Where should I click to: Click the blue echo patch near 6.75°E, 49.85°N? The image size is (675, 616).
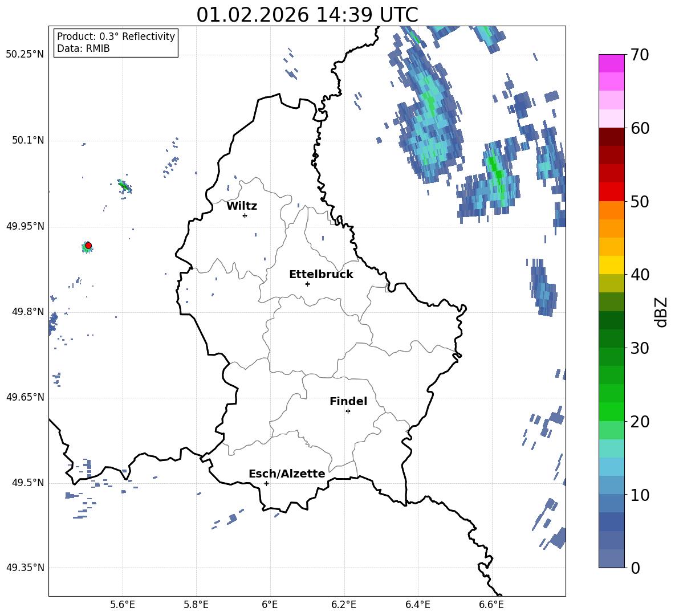coord(542,287)
